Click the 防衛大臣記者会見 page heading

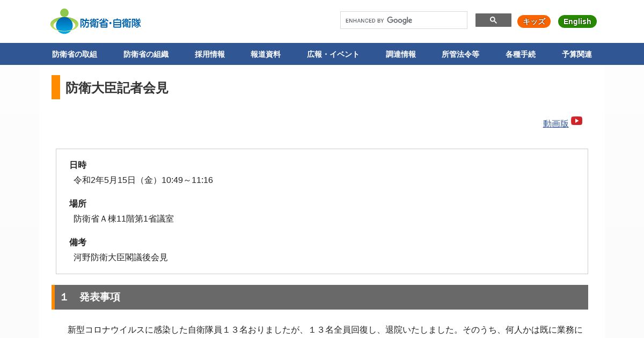pyautogui.click(x=117, y=87)
